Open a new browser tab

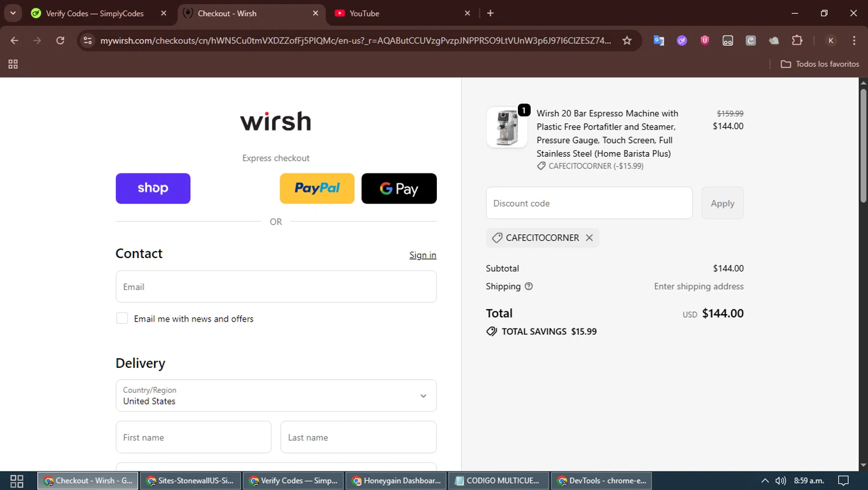coord(490,13)
